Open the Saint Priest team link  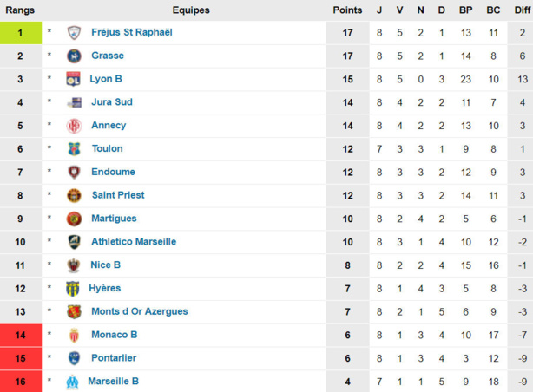point(118,195)
